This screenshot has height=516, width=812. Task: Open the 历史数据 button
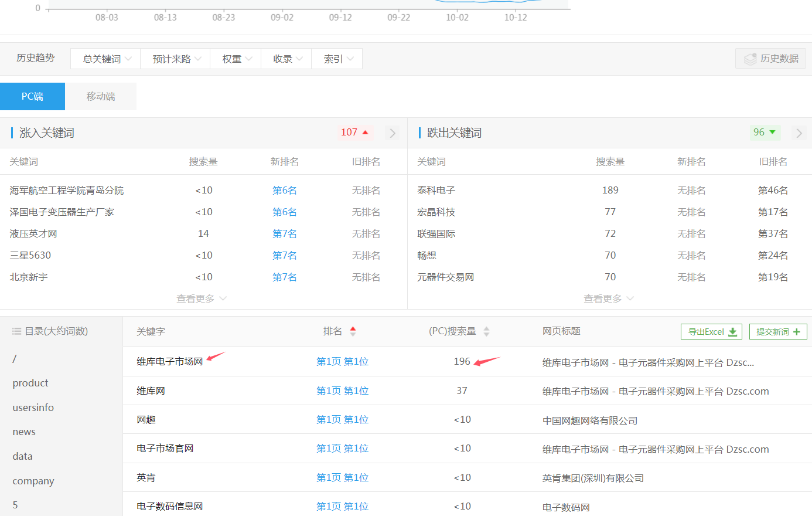pos(771,59)
